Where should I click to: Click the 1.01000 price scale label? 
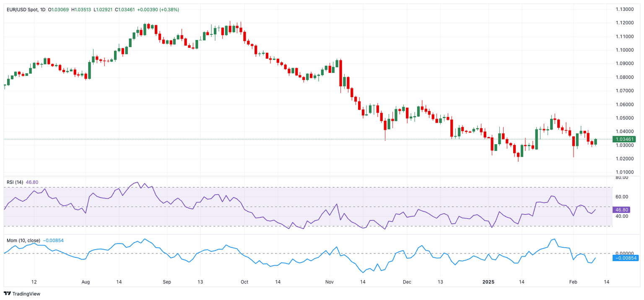click(624, 172)
